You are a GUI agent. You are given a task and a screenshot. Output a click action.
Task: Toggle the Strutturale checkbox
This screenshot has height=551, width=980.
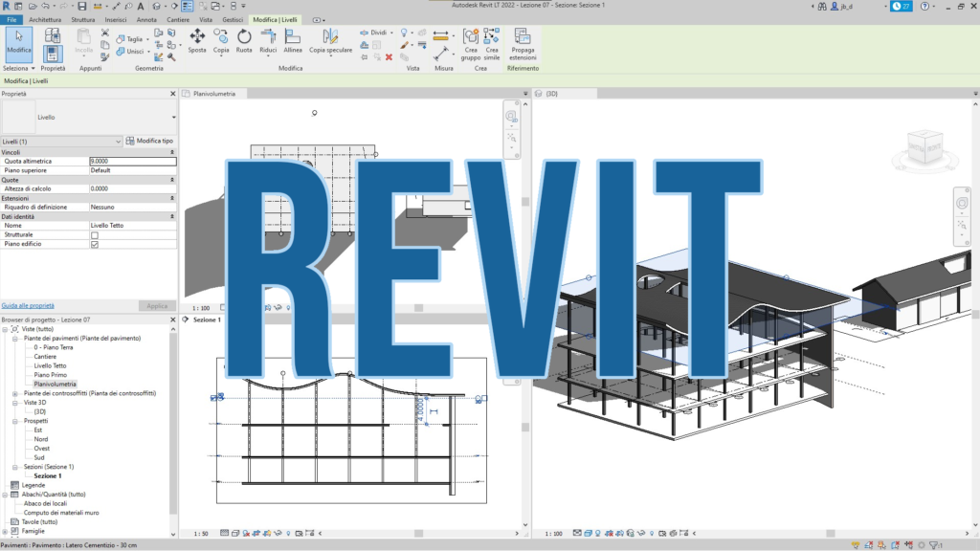click(x=95, y=235)
